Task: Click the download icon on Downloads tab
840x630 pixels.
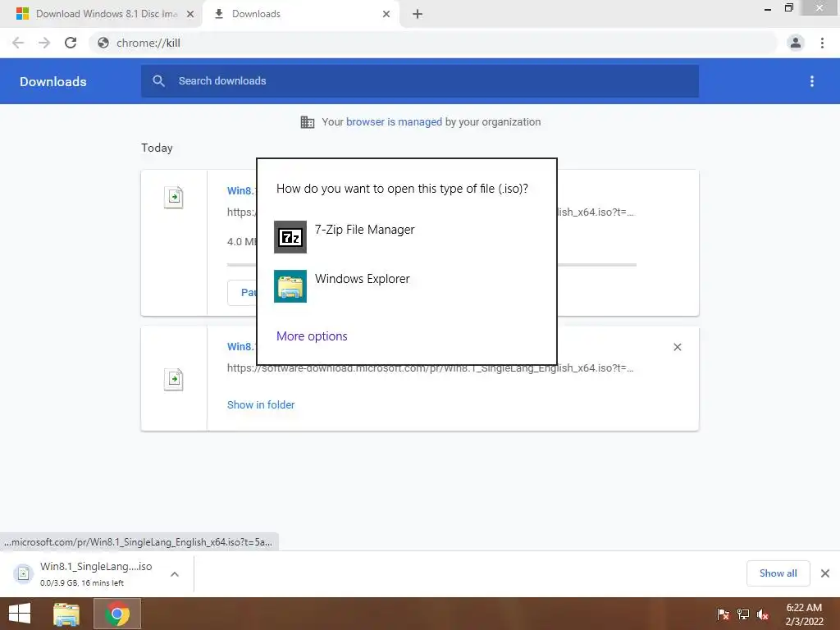Action: pyautogui.click(x=218, y=14)
